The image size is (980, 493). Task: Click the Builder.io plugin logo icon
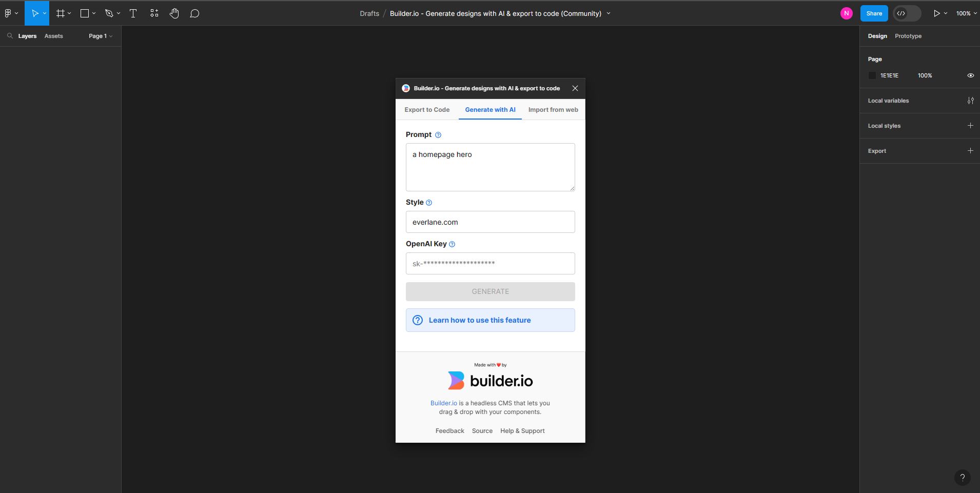(406, 88)
